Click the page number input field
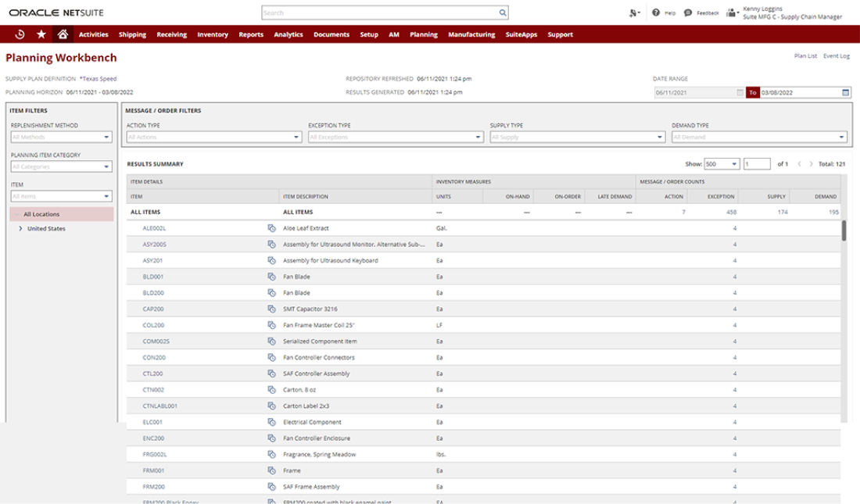The height and width of the screenshot is (504, 860). pyautogui.click(x=757, y=164)
